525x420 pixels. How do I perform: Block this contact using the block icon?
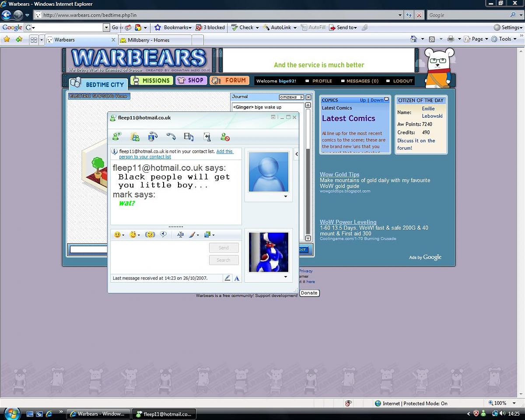pyautogui.click(x=225, y=137)
